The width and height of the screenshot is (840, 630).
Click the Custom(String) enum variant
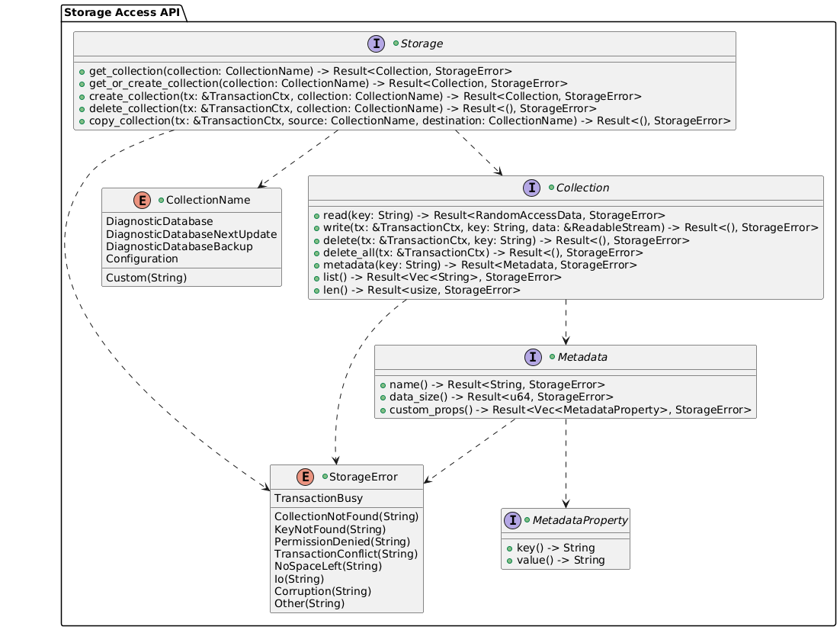[x=146, y=278]
